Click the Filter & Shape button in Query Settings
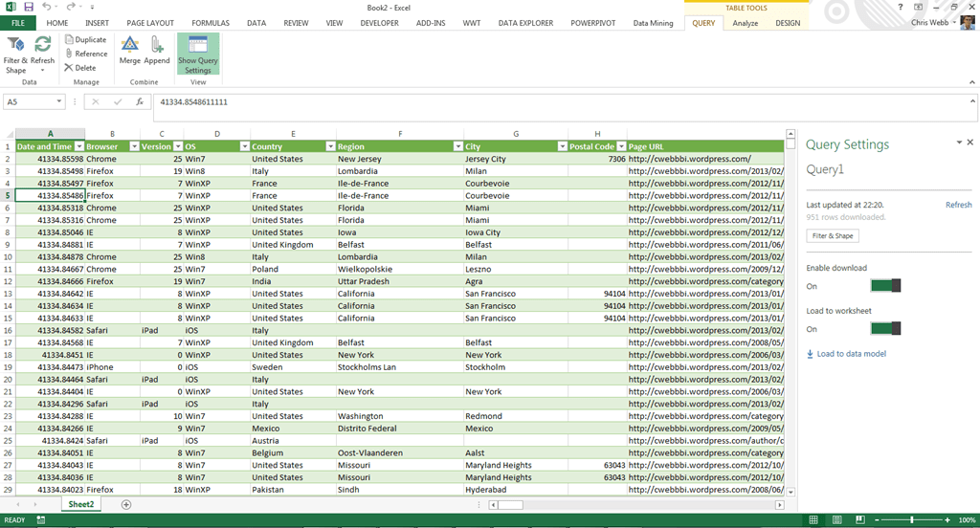The height and width of the screenshot is (528, 980). pyautogui.click(x=833, y=235)
